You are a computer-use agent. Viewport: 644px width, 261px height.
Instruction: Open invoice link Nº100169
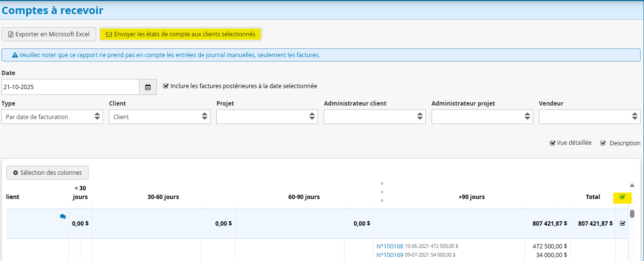[x=389, y=255]
